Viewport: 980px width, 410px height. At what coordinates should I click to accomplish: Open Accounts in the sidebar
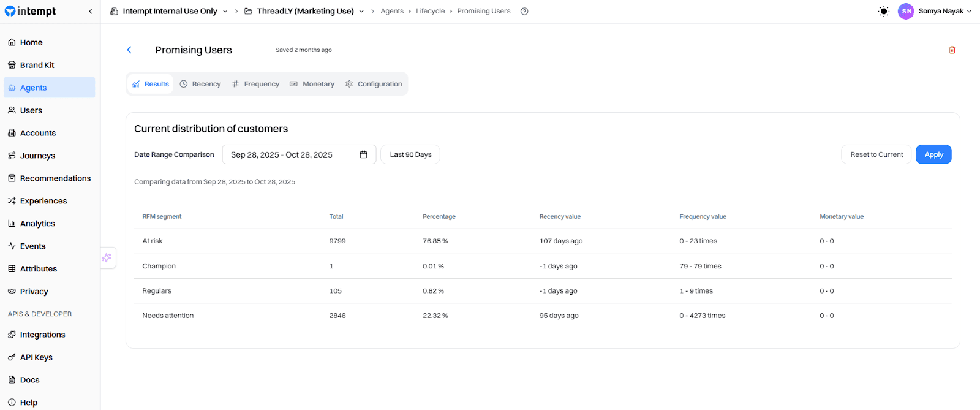coord(49,133)
